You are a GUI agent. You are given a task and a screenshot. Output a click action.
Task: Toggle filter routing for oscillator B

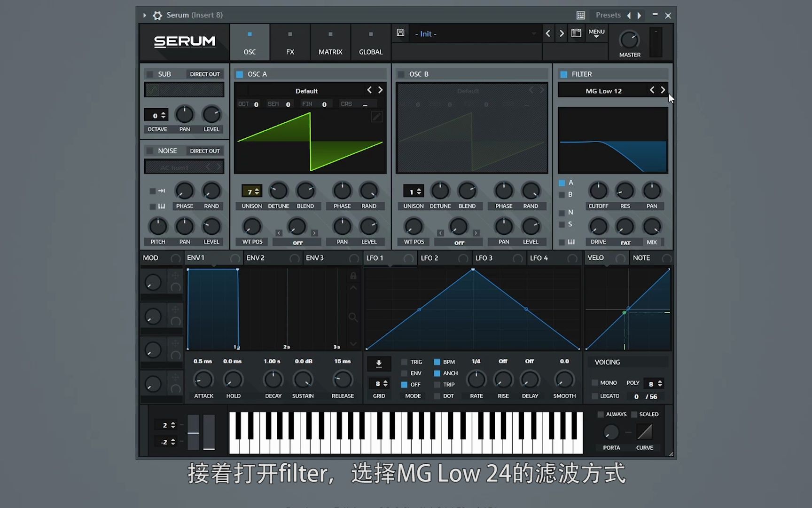[562, 195]
